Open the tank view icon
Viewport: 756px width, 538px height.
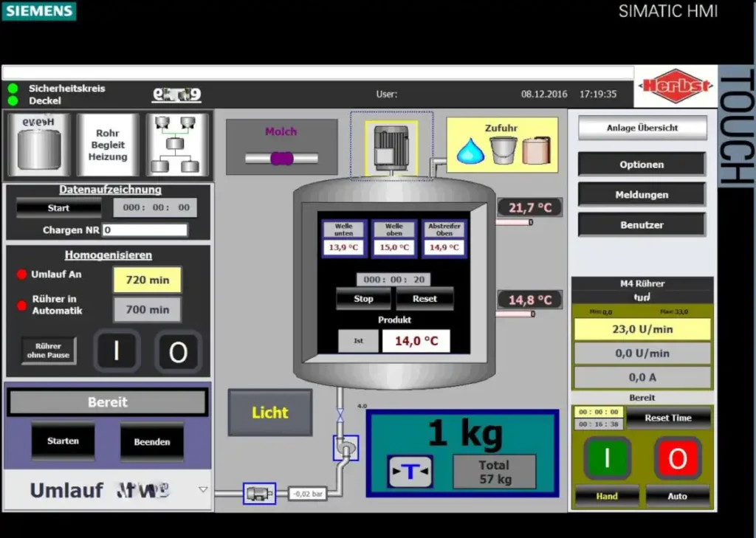click(39, 144)
